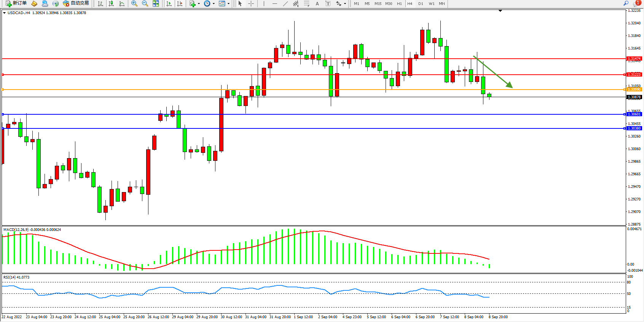Switch chart to candlestick view
644x322 pixels.
click(111, 3)
